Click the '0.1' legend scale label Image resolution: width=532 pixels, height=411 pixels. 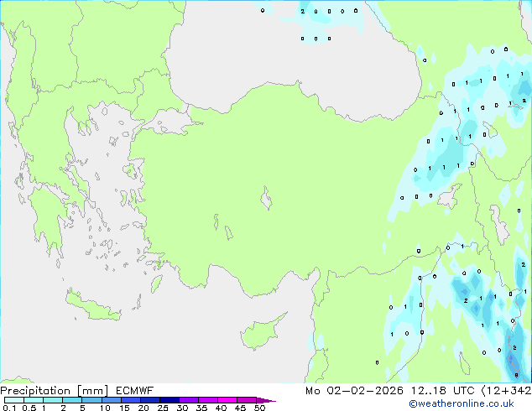click(x=9, y=408)
